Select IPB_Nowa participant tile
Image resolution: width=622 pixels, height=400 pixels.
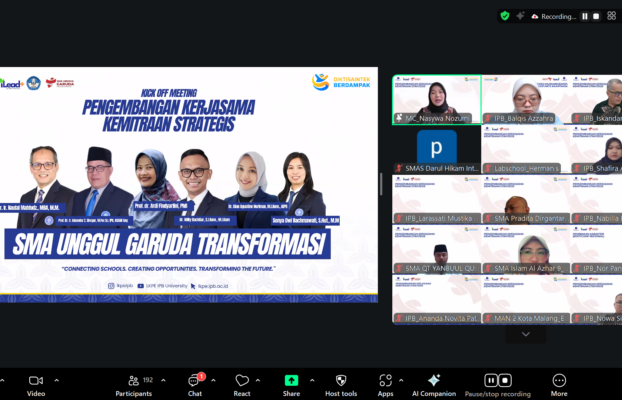click(x=597, y=300)
